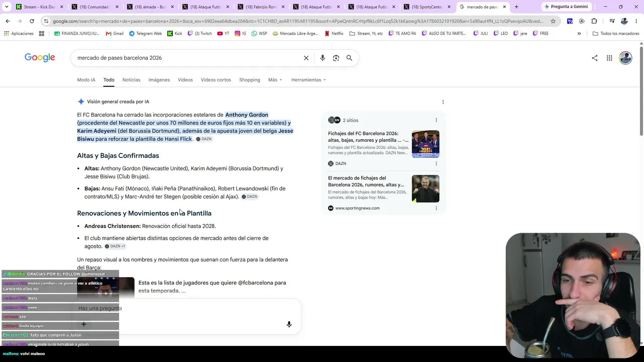Open the Google account avatar

pyautogui.click(x=625, y=58)
